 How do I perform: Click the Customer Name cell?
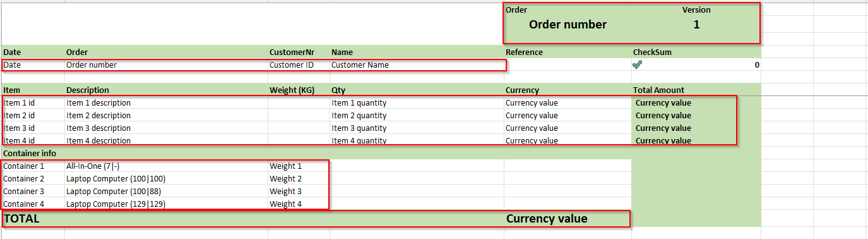(417, 64)
